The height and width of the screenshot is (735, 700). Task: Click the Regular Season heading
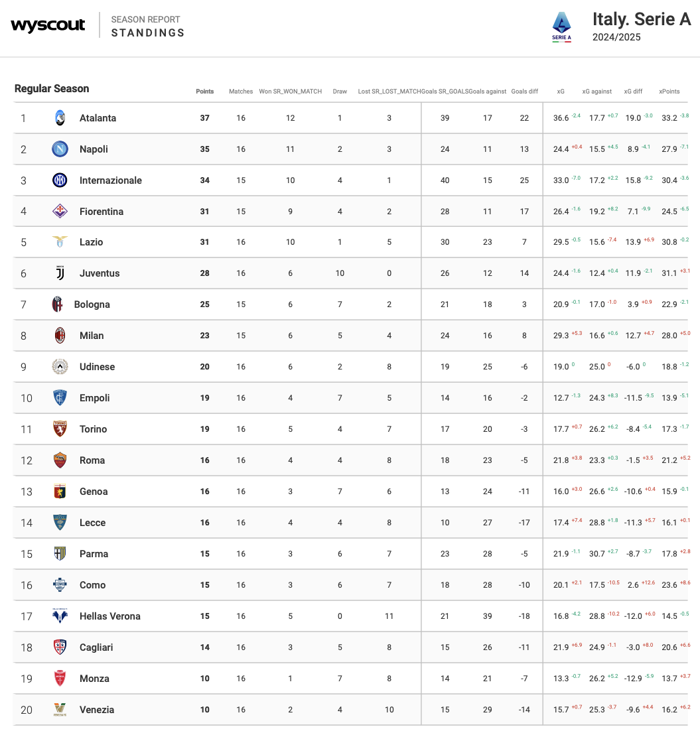click(x=52, y=89)
